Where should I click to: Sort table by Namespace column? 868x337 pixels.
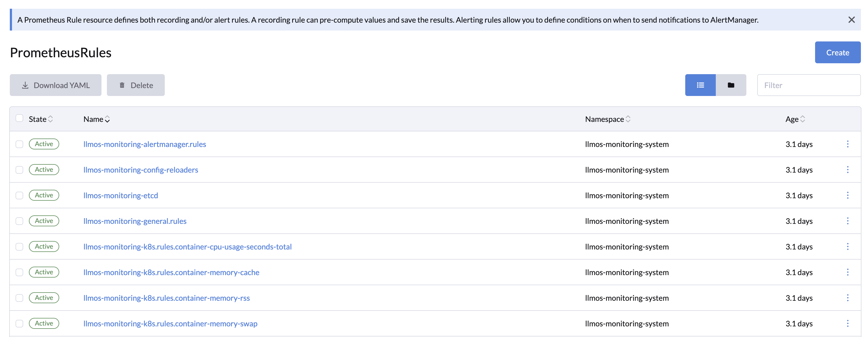point(607,119)
